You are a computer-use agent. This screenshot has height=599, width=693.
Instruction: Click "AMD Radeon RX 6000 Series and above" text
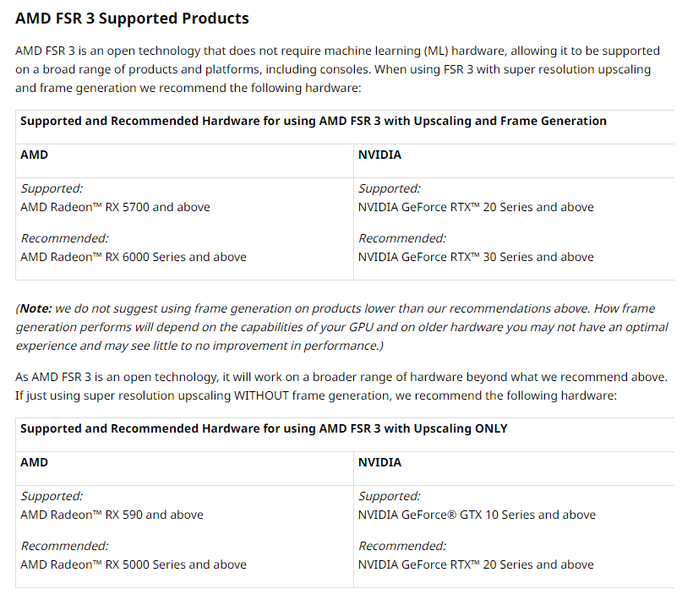tap(133, 257)
